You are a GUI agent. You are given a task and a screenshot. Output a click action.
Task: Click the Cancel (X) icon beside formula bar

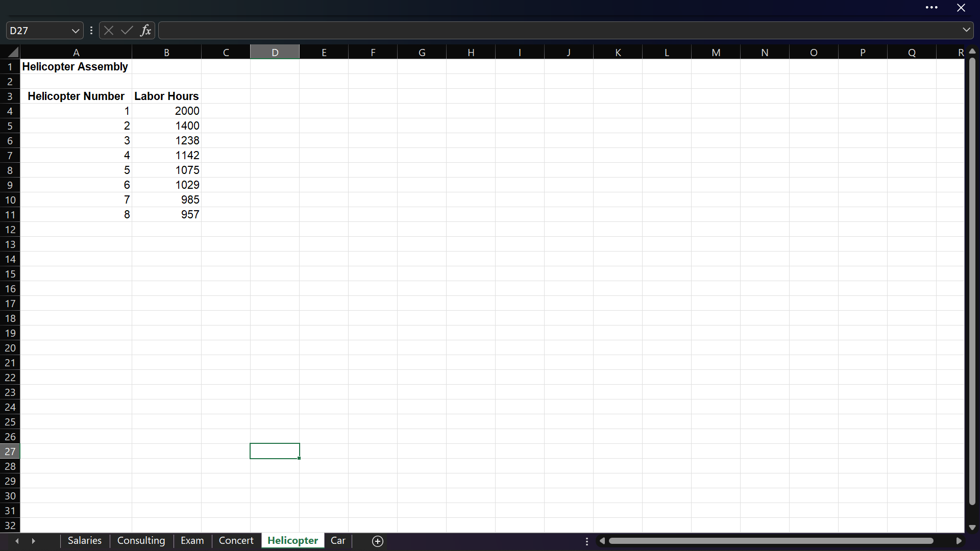point(108,30)
